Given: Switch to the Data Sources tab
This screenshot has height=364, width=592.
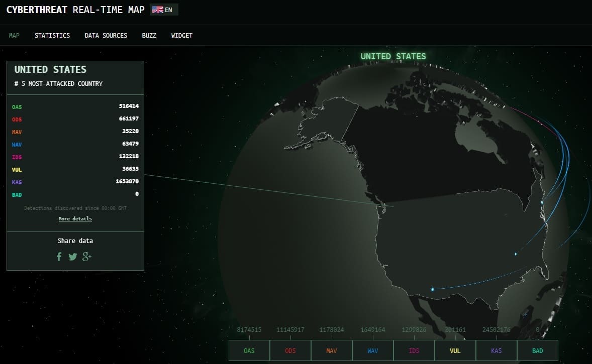Looking at the screenshot, I should point(106,36).
